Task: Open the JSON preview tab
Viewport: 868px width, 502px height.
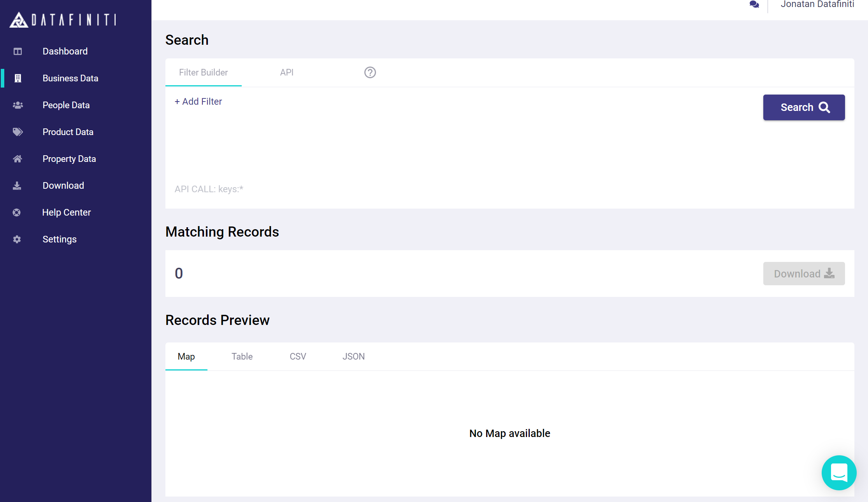Action: point(353,356)
